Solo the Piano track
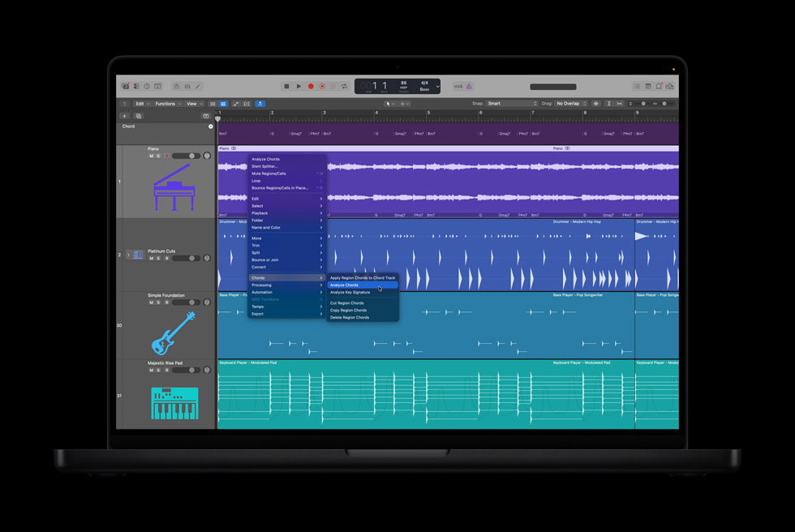Viewport: 795px width, 532px height. coord(157,157)
